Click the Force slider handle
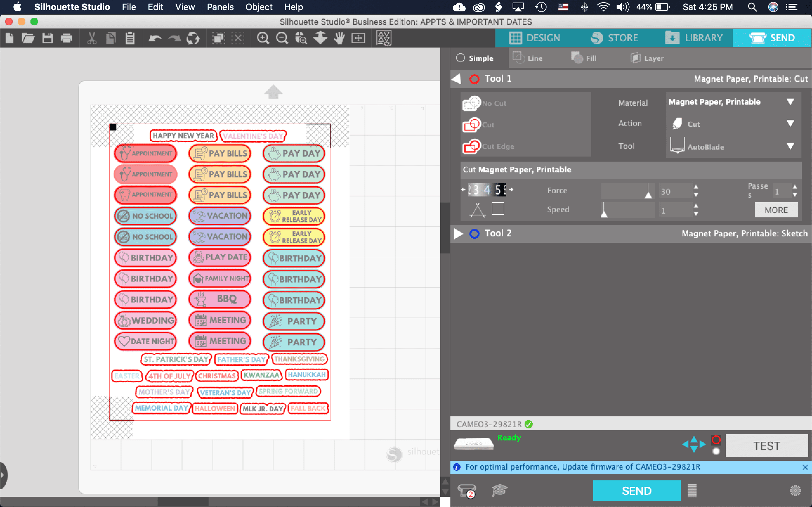The height and width of the screenshot is (507, 812). point(648,194)
